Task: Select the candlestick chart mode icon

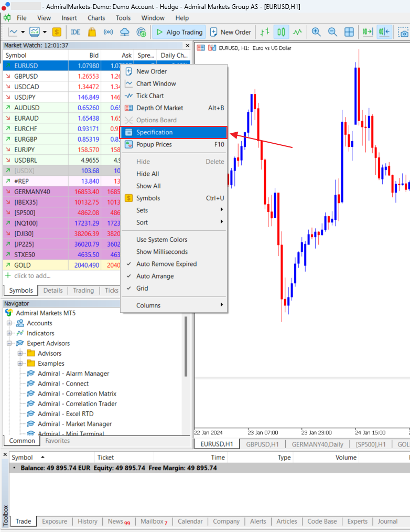Action: pyautogui.click(x=281, y=32)
